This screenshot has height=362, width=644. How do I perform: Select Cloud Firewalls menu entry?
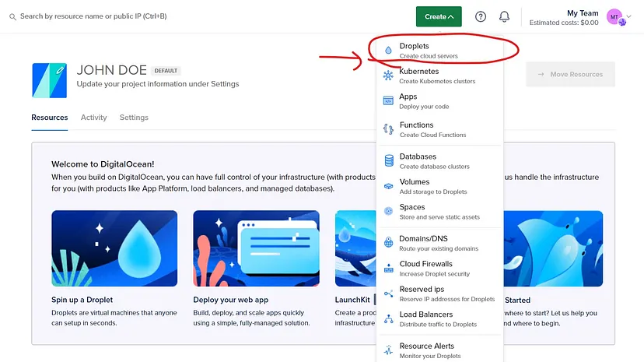pyautogui.click(x=439, y=269)
